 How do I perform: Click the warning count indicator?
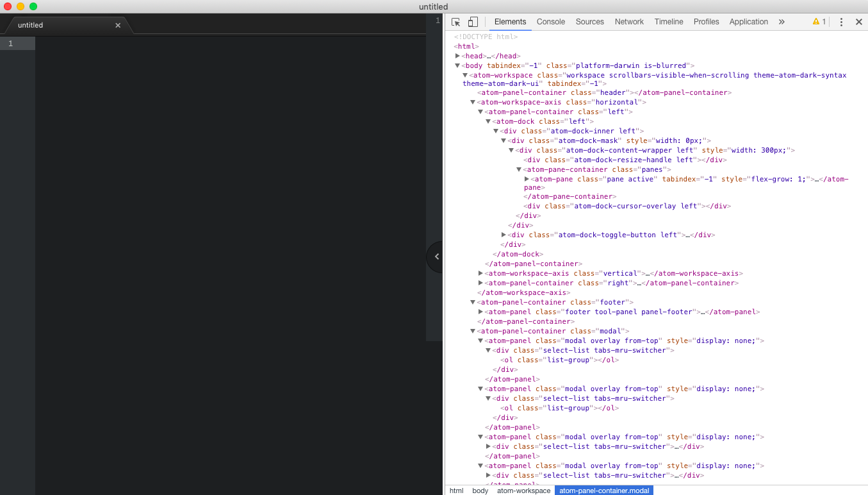coord(819,22)
